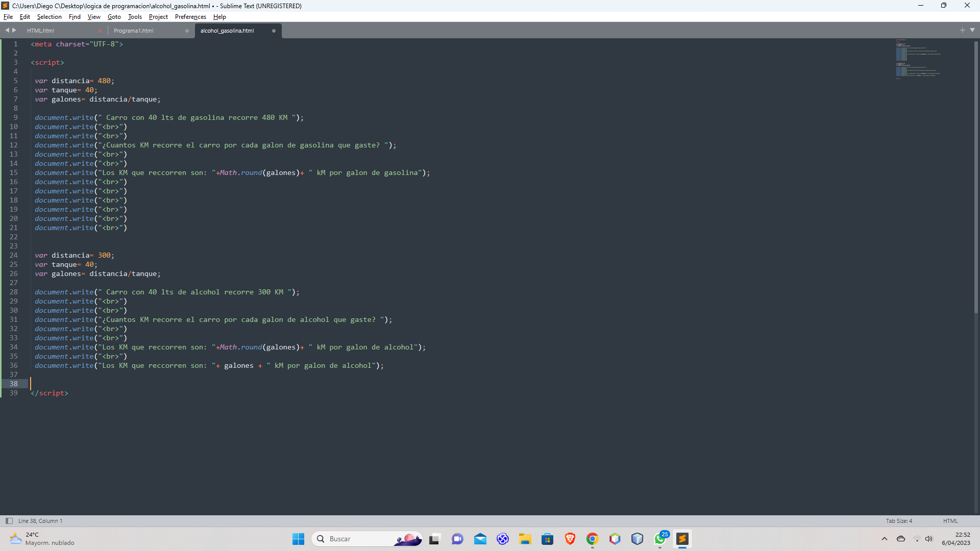
Task: Add a new tab with the plus icon
Action: pyautogui.click(x=962, y=30)
